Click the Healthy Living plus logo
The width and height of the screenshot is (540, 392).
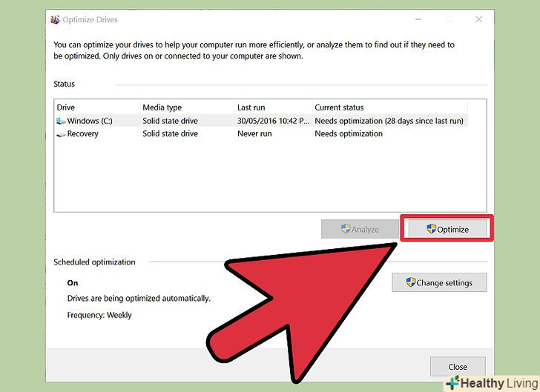451,383
